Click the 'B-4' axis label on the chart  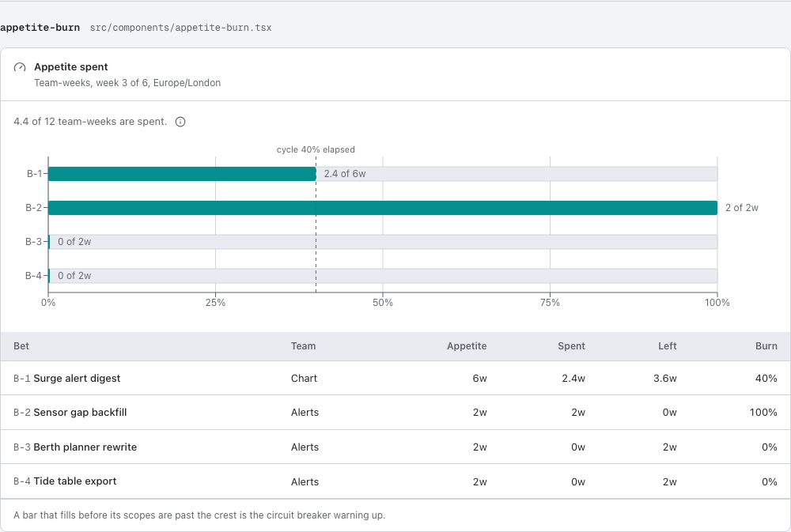click(34, 276)
